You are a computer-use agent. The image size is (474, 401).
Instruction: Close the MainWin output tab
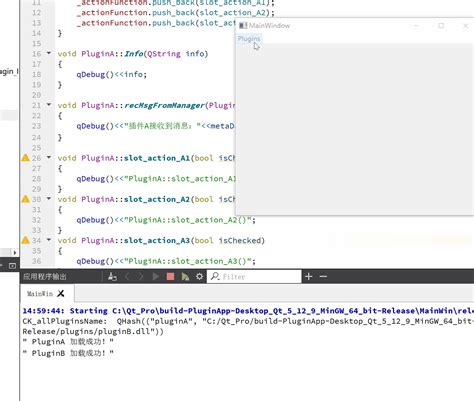pyautogui.click(x=61, y=293)
